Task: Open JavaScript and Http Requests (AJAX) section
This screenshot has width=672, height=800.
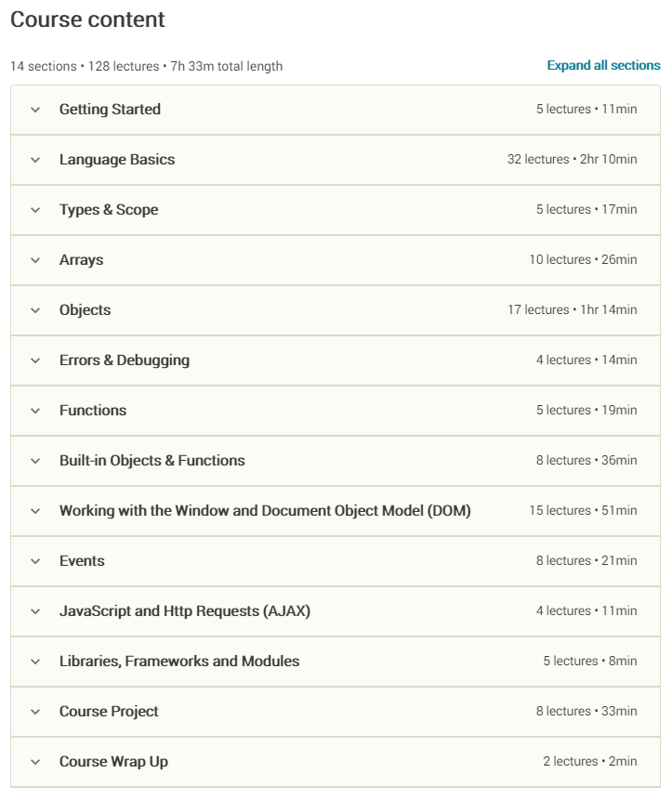Action: [x=184, y=611]
